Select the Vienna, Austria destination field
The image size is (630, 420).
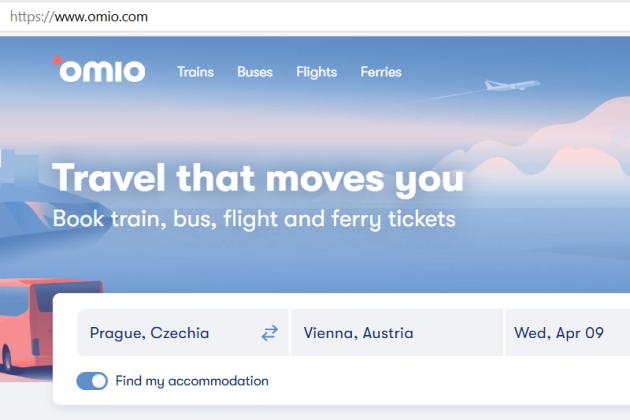(397, 333)
